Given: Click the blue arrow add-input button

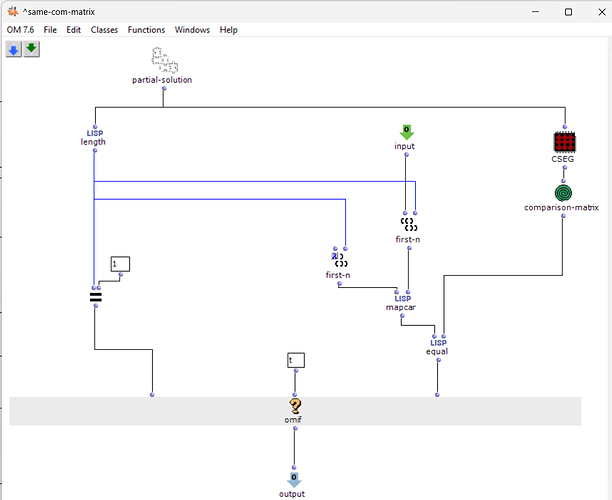Looking at the screenshot, I should [x=14, y=49].
